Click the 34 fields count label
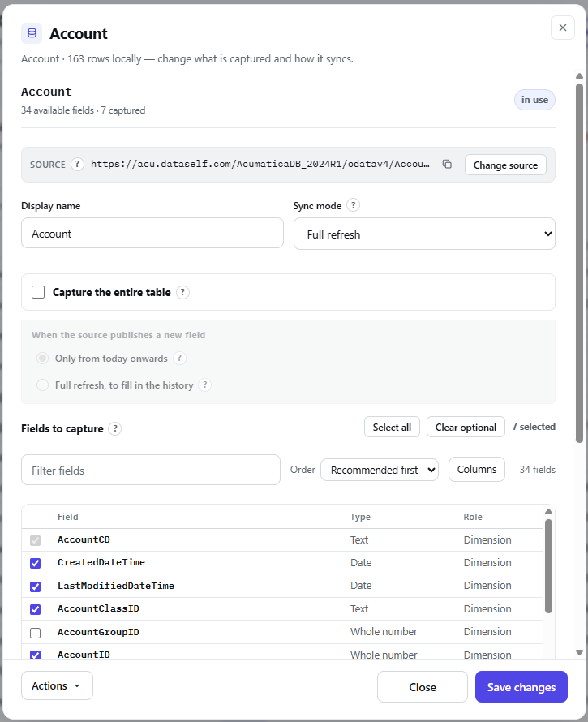The image size is (588, 722). (538, 469)
